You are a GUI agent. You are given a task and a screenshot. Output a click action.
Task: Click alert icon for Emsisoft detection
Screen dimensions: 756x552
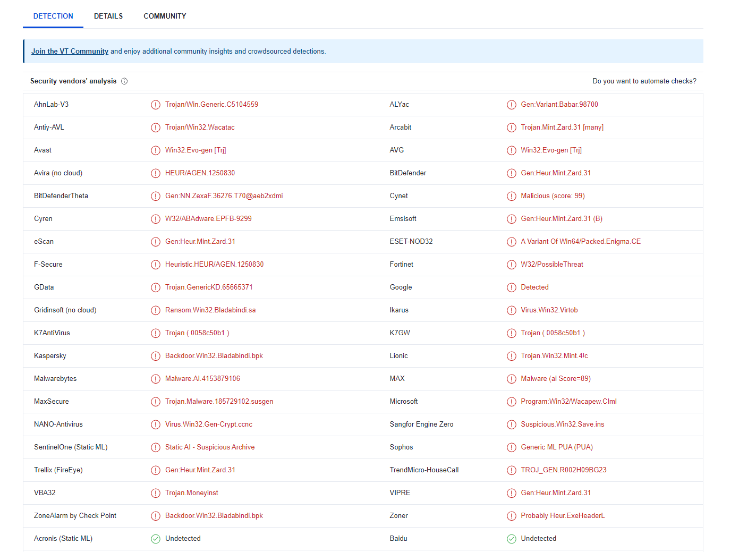tap(512, 219)
